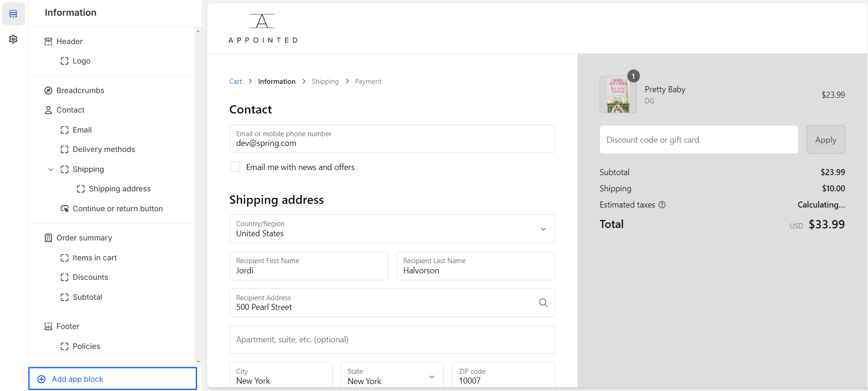Click the Recipient Address field

(392, 303)
